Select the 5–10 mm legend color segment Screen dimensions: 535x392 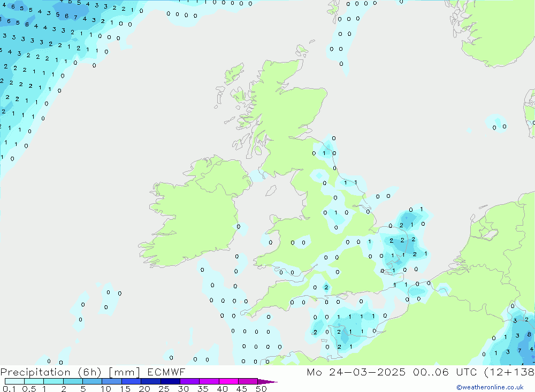click(x=93, y=381)
